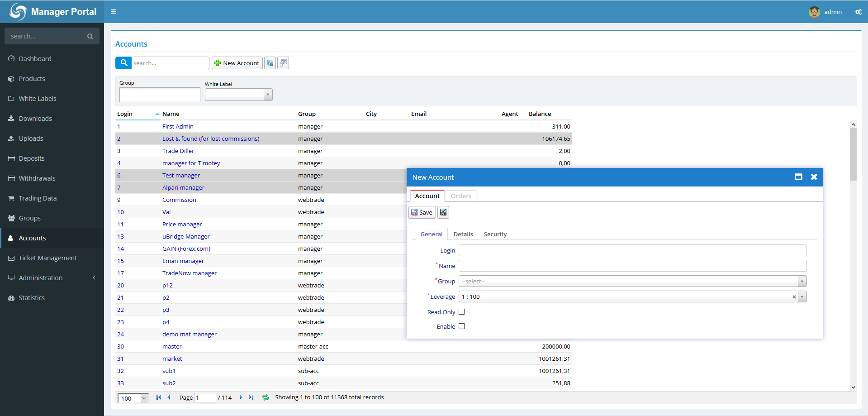Switch to the Details tab

pos(463,234)
